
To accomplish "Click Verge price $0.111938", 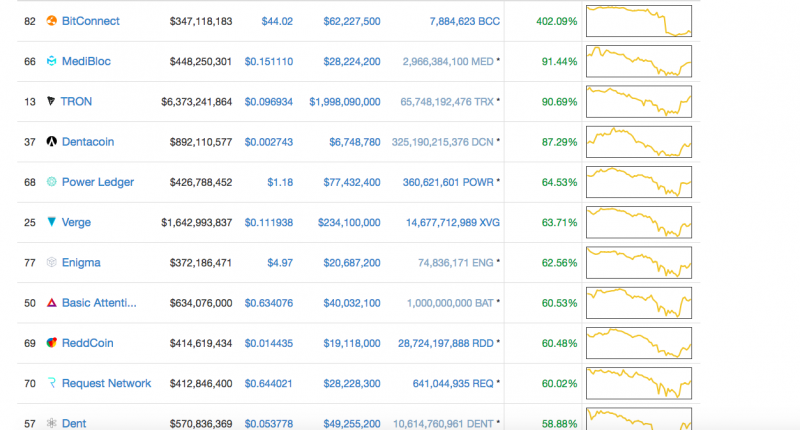I will [269, 223].
